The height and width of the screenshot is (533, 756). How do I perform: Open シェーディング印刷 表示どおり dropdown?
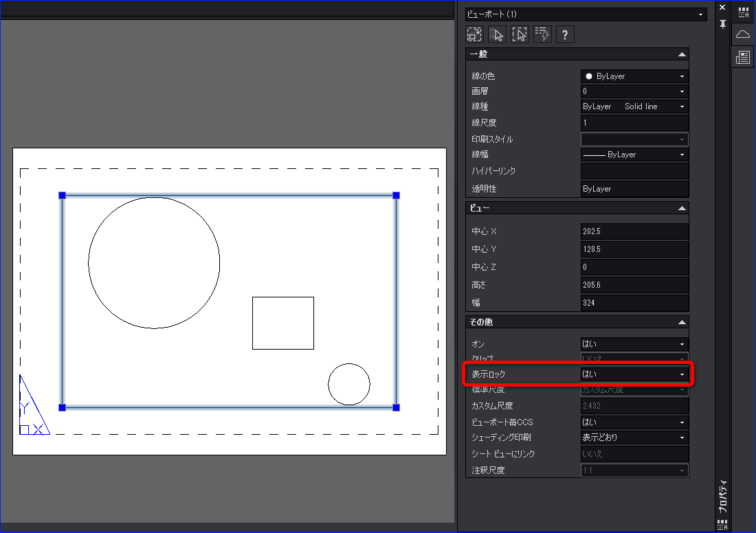pyautogui.click(x=634, y=438)
